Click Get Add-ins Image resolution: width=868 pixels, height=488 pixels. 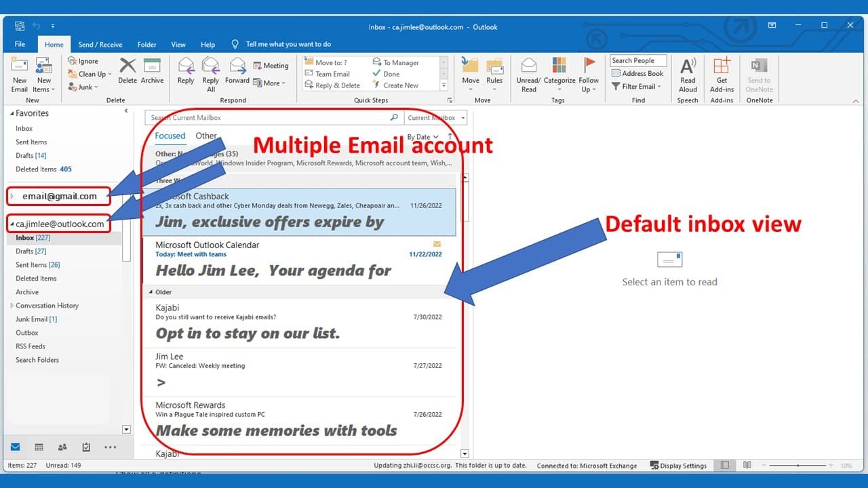click(722, 75)
